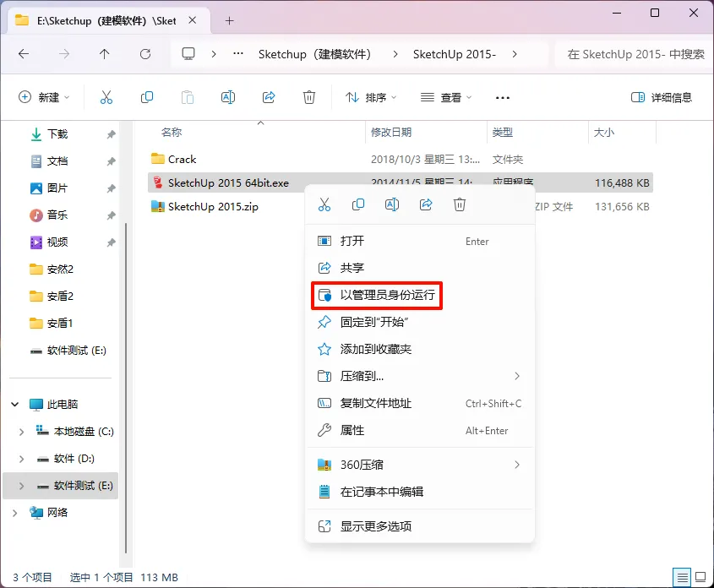
Task: Expand the 软件 (D:) tree node
Action: [21, 459]
